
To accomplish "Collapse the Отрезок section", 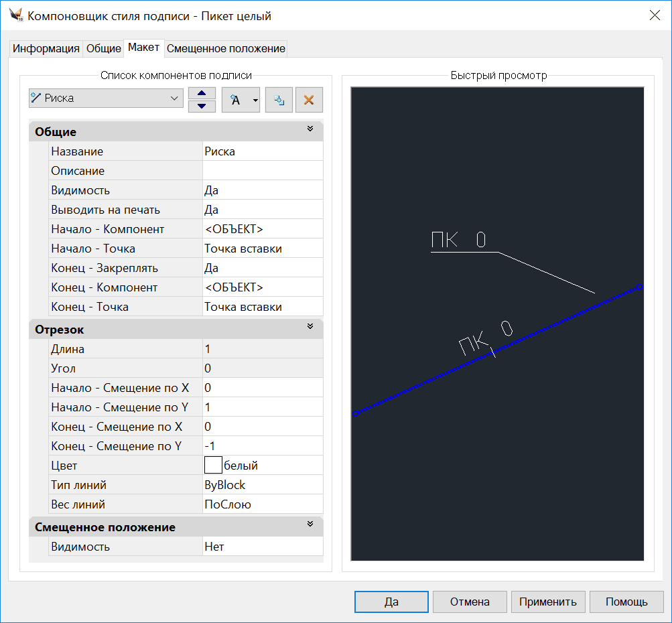I will (310, 327).
